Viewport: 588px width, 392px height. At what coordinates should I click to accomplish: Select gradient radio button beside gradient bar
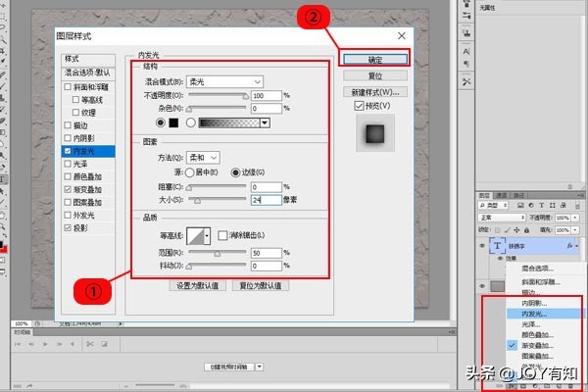click(x=190, y=122)
